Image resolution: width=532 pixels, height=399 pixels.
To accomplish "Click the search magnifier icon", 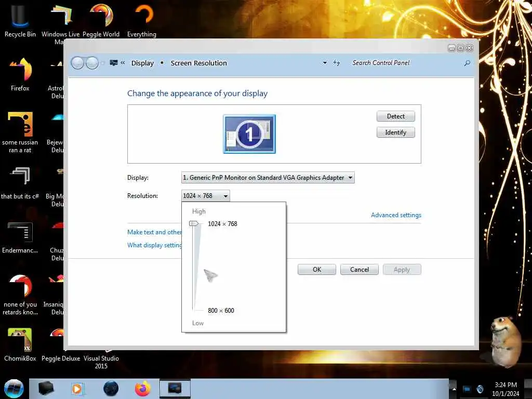I will point(467,63).
